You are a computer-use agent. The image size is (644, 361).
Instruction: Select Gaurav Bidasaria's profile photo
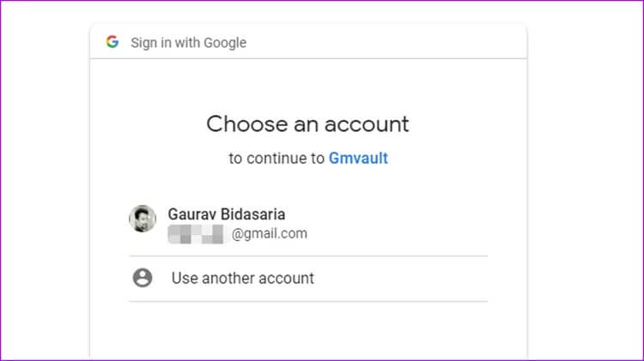click(x=143, y=219)
